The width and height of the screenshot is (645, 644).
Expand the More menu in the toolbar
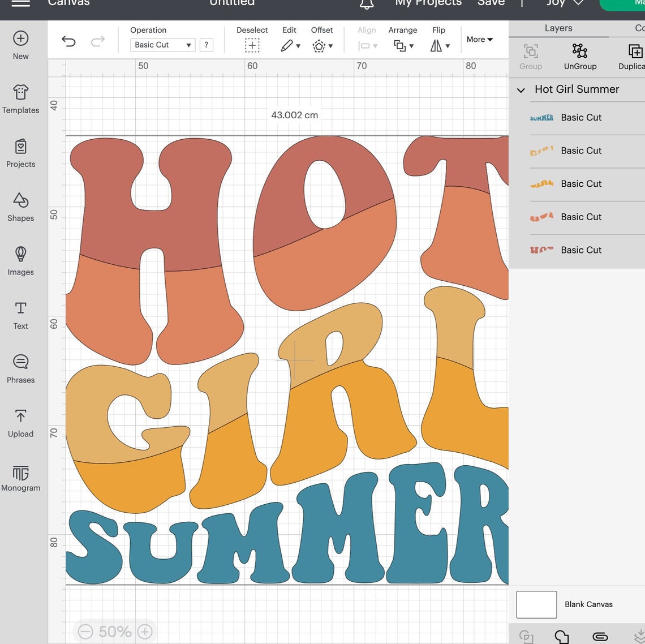point(479,40)
